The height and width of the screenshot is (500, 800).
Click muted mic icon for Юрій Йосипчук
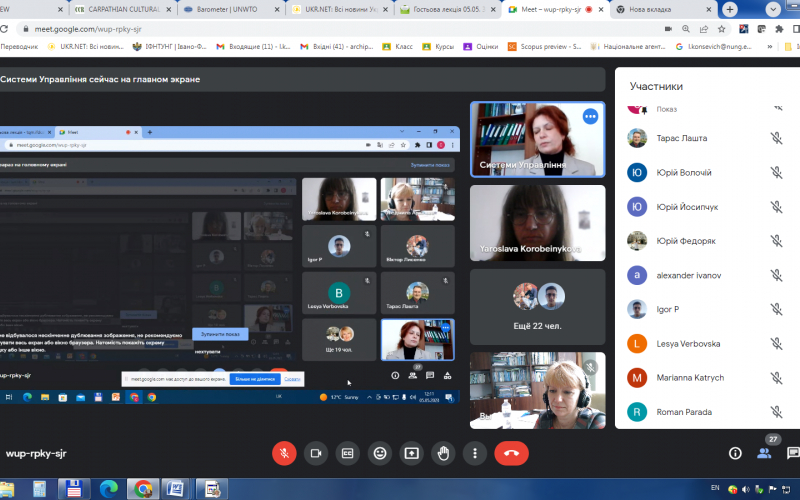click(x=777, y=207)
